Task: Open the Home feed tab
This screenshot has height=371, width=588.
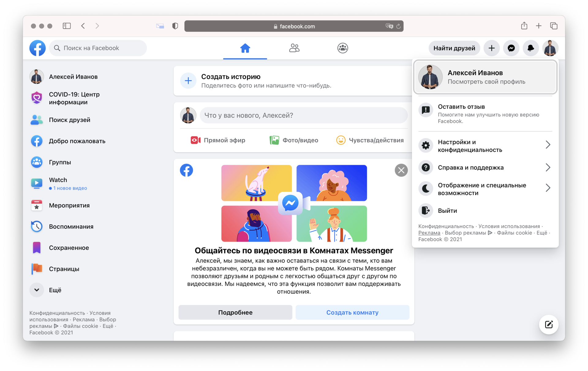Action: [245, 48]
